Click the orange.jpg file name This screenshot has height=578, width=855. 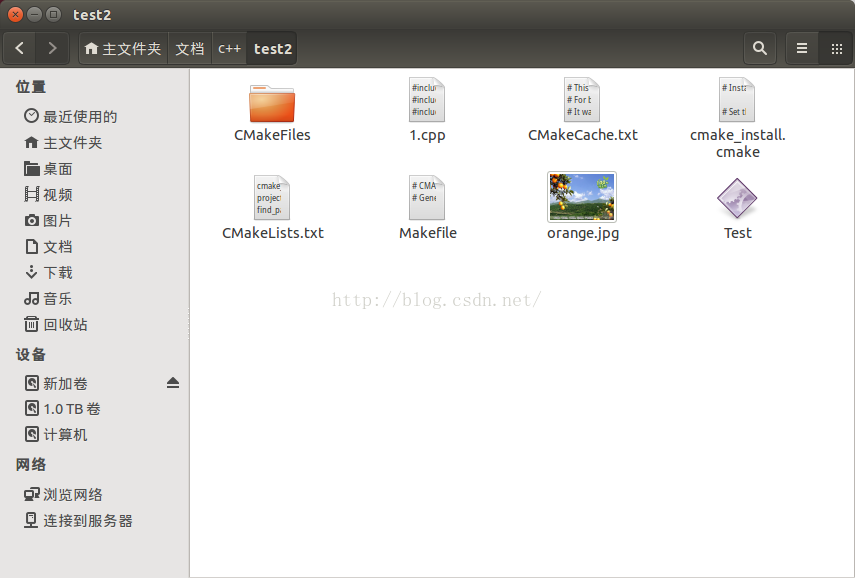click(582, 233)
